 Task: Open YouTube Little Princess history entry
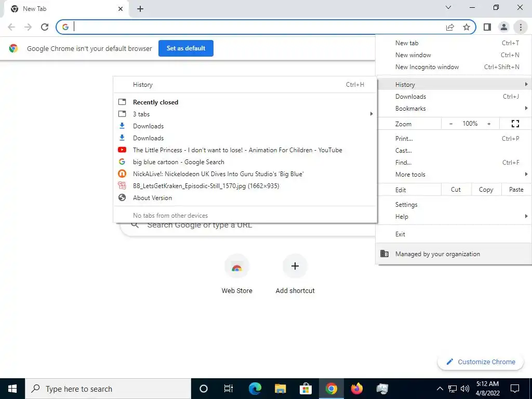pos(245,150)
